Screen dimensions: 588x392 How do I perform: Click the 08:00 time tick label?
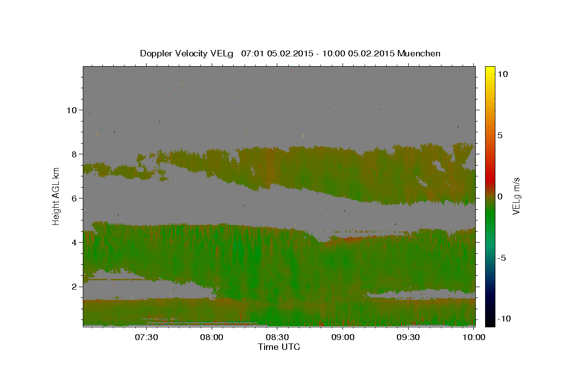(x=212, y=337)
